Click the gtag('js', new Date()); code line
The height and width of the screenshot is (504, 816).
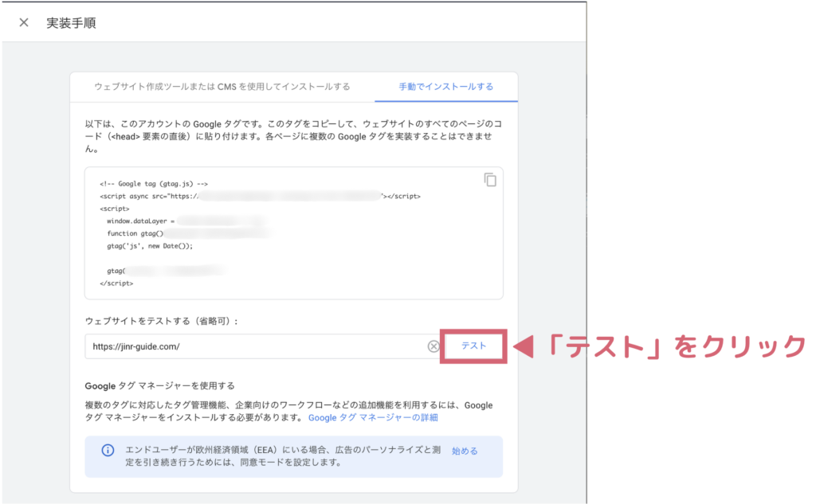[150, 246]
